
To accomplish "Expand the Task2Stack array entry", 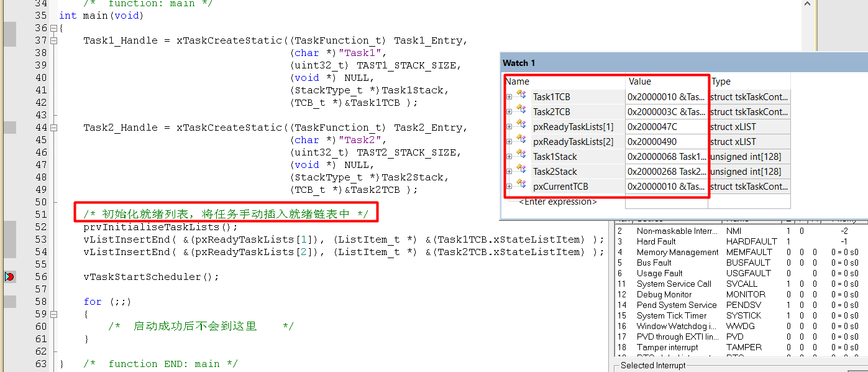I will (509, 172).
